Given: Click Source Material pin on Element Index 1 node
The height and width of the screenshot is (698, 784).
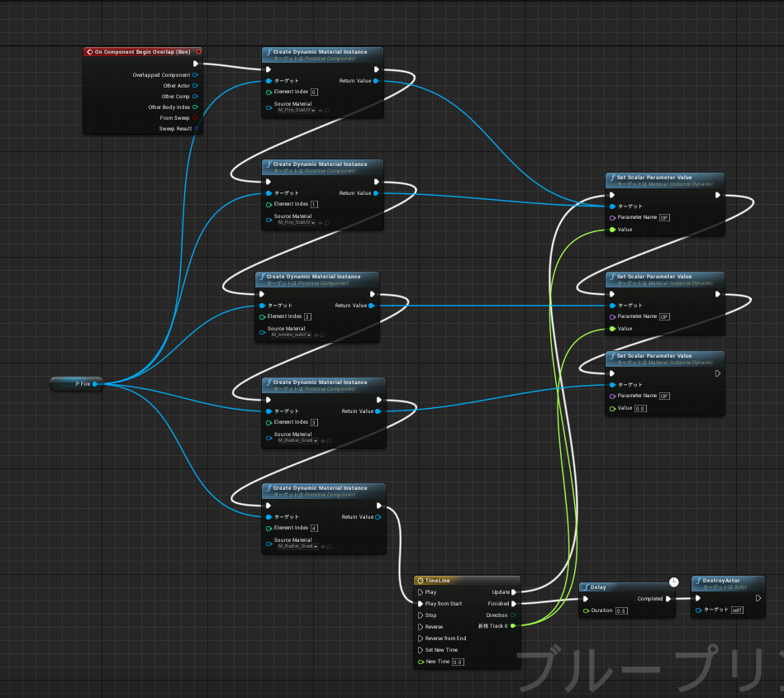Looking at the screenshot, I should pos(269,220).
